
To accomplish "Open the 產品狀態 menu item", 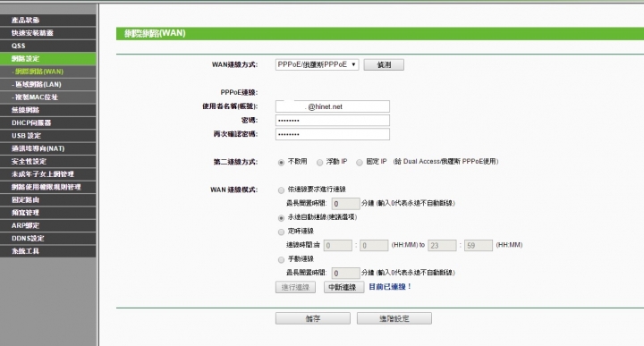I will [48, 20].
